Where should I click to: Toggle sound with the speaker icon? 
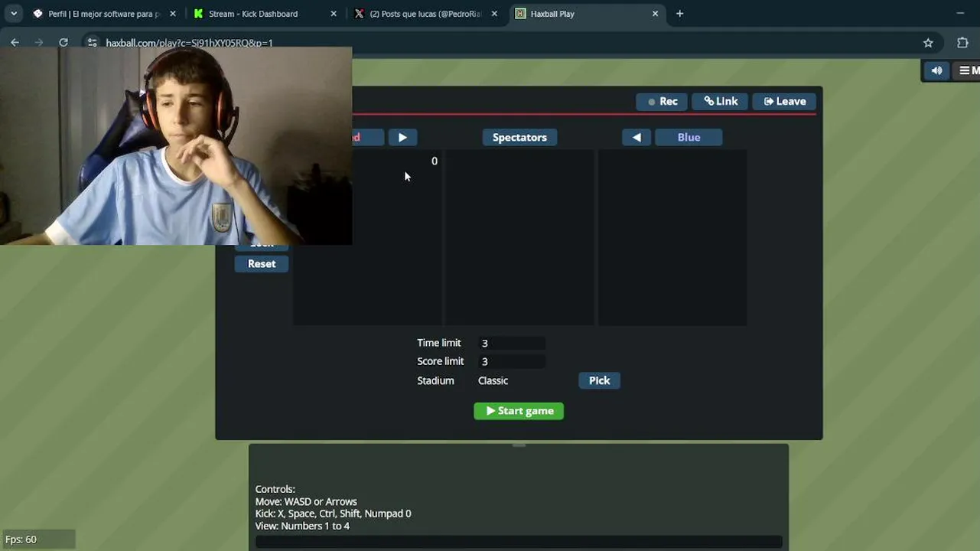[936, 70]
